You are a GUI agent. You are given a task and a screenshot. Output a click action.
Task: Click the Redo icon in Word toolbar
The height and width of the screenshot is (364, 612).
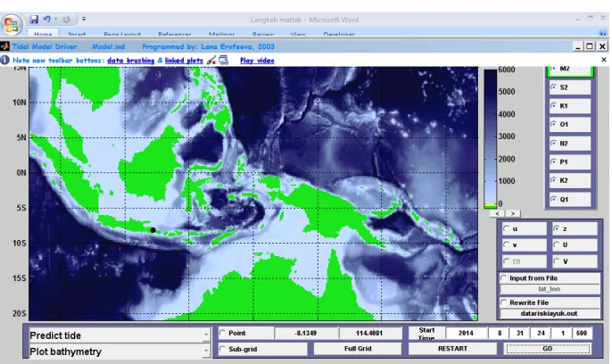point(66,19)
